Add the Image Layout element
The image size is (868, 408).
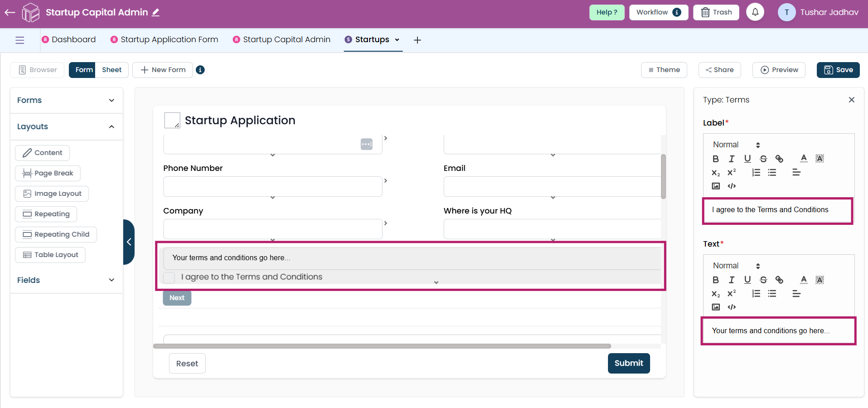52,194
